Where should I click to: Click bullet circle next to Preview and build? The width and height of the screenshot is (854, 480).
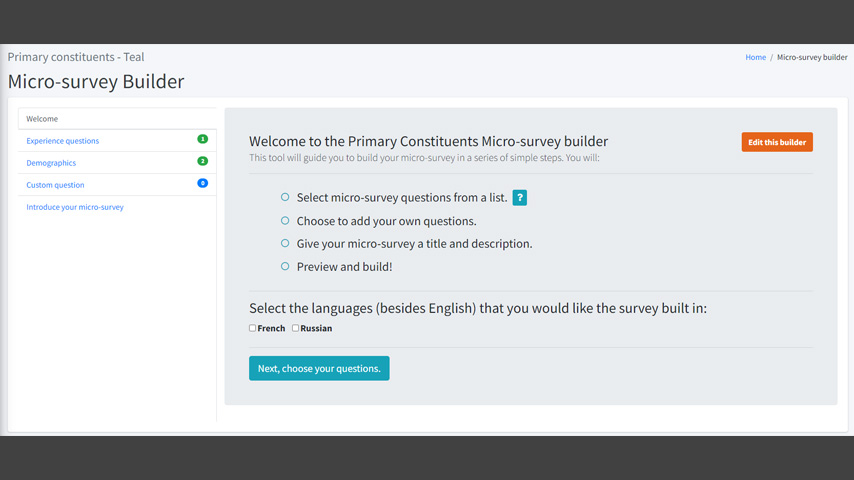(x=285, y=266)
